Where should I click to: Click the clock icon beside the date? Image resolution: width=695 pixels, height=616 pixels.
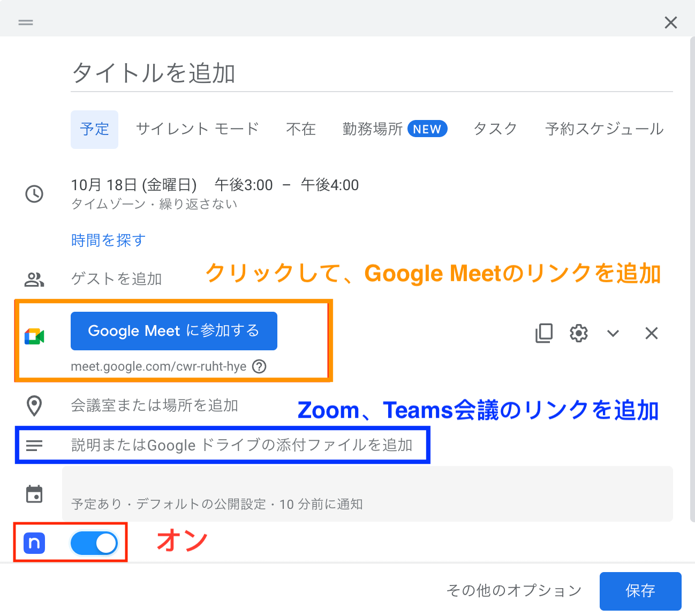click(35, 194)
